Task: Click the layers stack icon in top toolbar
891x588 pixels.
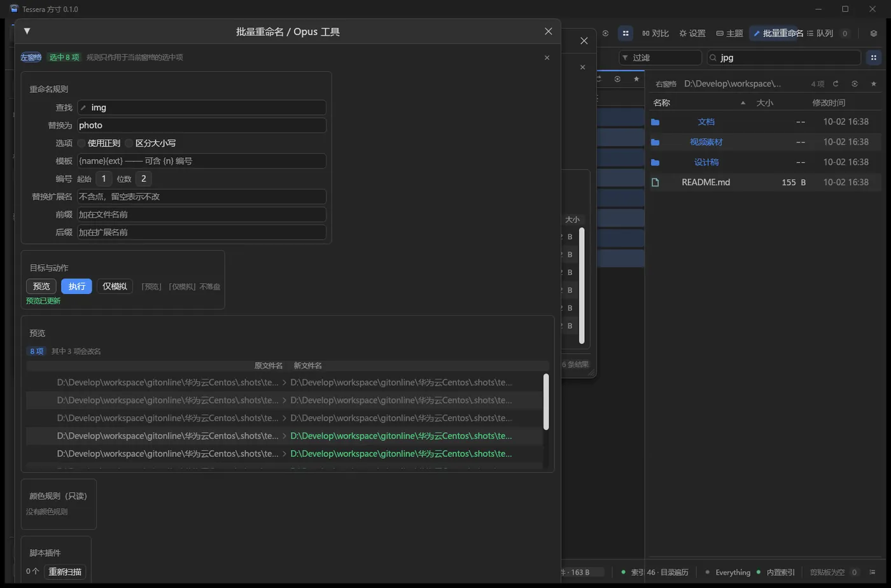Action: click(x=873, y=33)
